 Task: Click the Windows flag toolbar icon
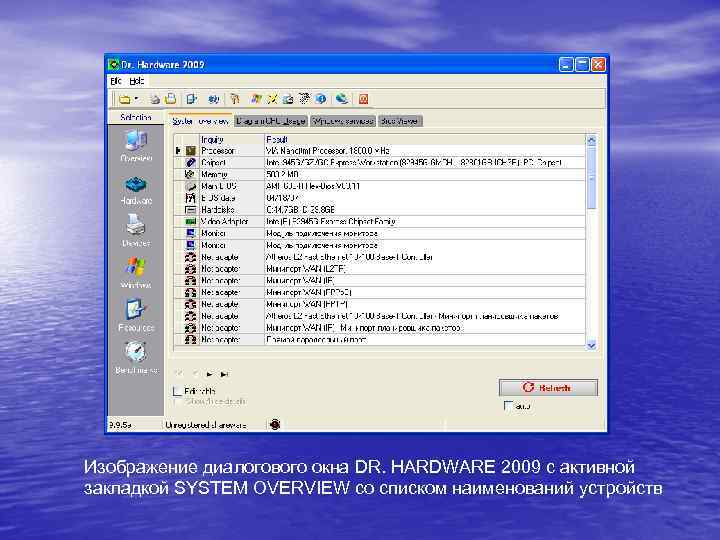coord(256,99)
